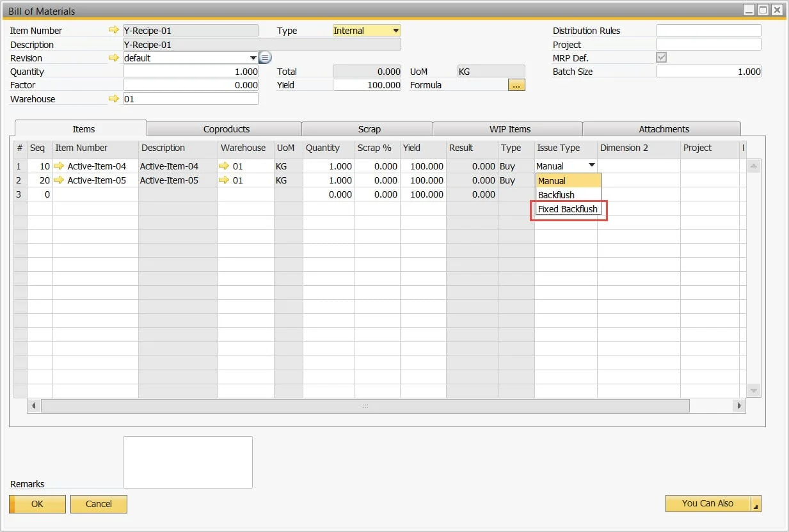The width and height of the screenshot is (789, 532).
Task: Click the UoM column header in grid
Action: point(289,148)
